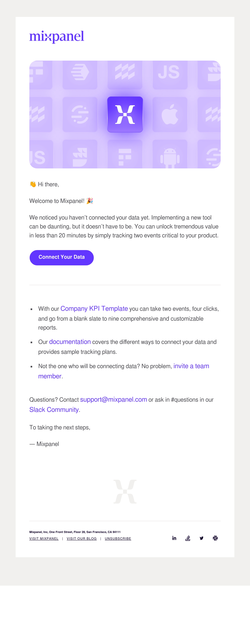Viewport: 250px width, 644px height.
Task: Click the VISIT MIXPANEL footer link
Action: [x=44, y=538]
